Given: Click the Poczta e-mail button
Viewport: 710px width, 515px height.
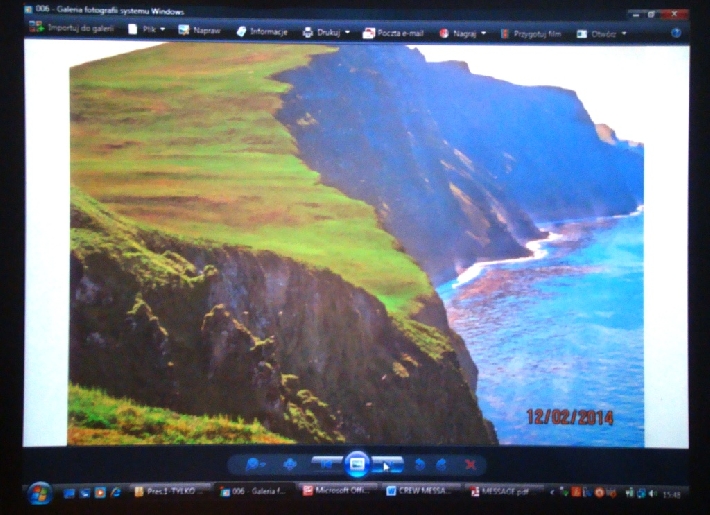Looking at the screenshot, I should [x=394, y=33].
